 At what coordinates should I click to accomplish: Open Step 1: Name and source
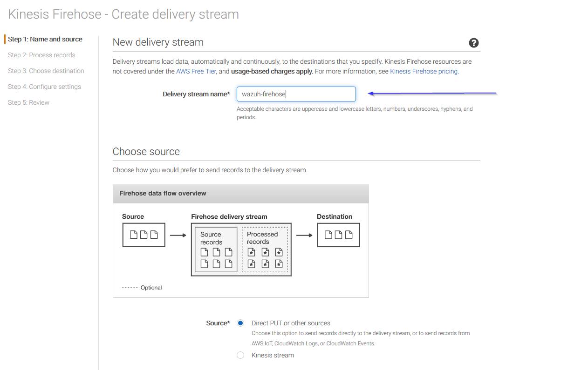(45, 39)
